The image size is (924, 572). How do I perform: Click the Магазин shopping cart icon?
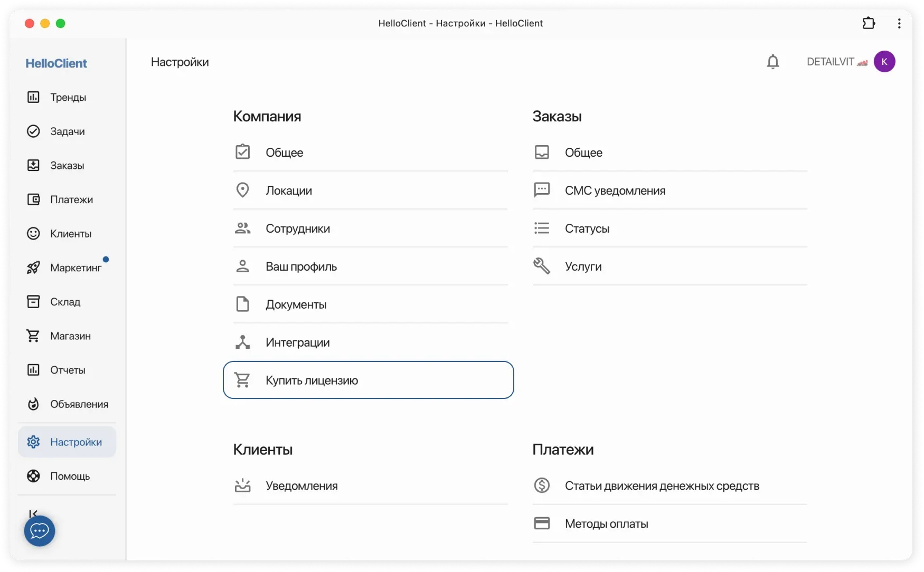(33, 336)
